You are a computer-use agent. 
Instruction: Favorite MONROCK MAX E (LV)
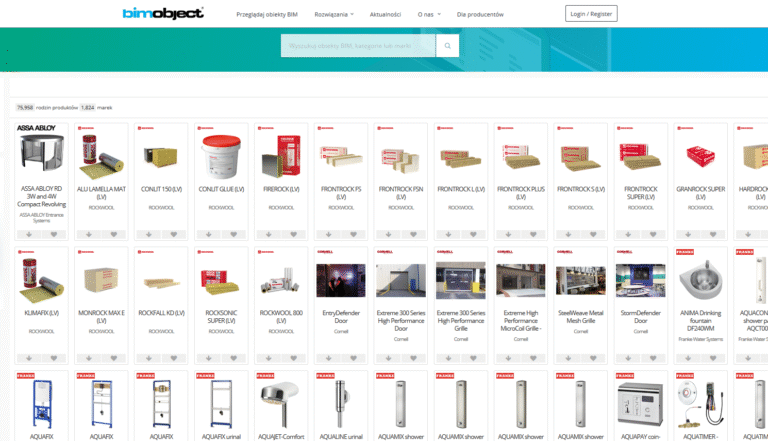click(114, 358)
